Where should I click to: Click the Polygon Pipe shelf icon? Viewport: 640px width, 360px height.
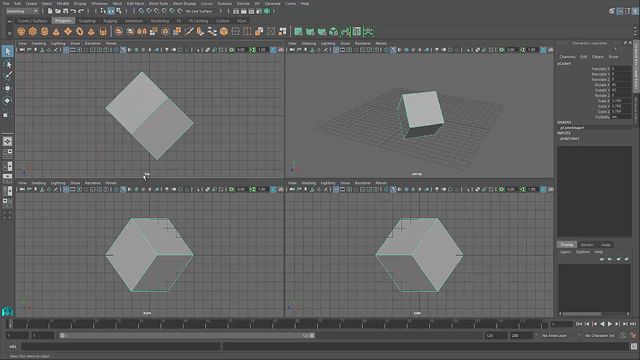pyautogui.click(x=103, y=31)
